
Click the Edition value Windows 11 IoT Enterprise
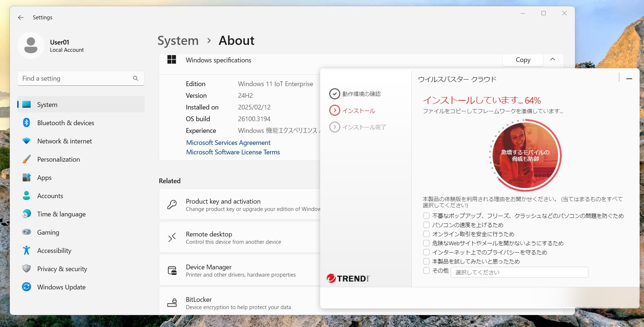coord(275,84)
